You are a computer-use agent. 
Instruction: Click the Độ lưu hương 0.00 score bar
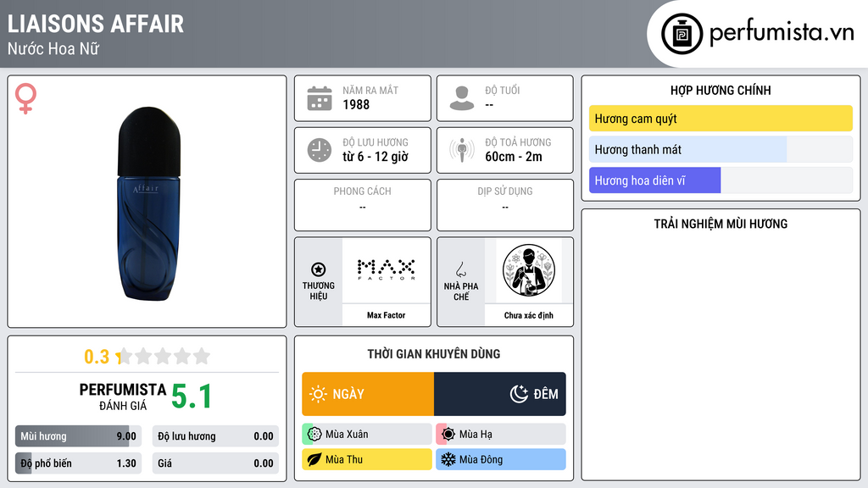(215, 436)
